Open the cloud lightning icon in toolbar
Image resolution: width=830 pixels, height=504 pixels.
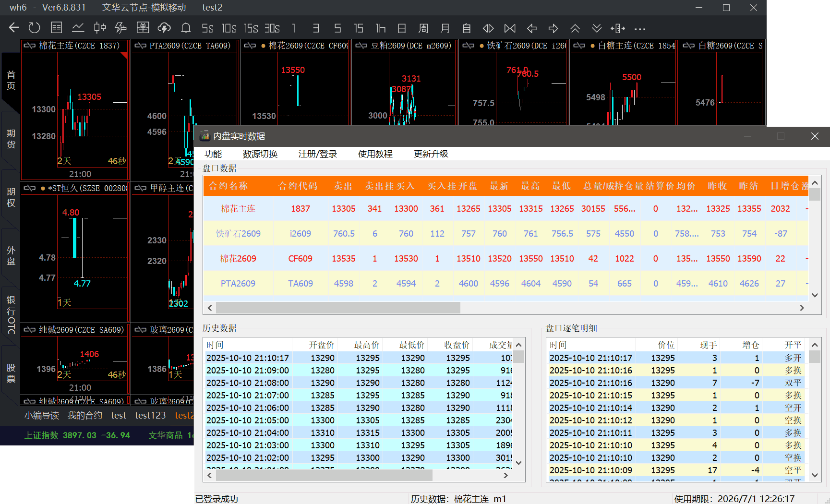[164, 28]
